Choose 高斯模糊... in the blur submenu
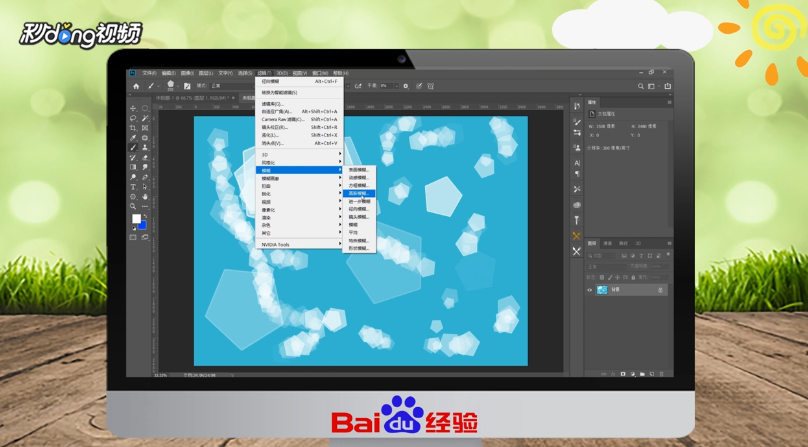The height and width of the screenshot is (447, 808). click(x=359, y=193)
